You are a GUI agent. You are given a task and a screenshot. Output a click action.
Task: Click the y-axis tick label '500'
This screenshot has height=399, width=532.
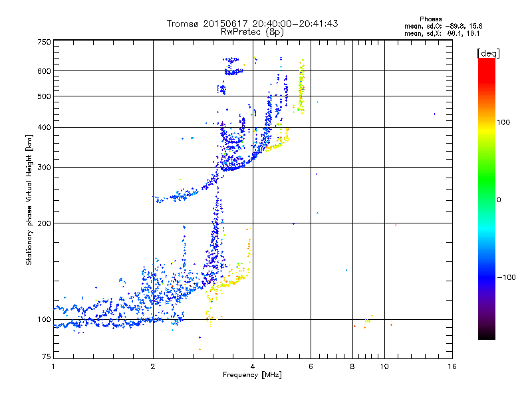click(45, 96)
